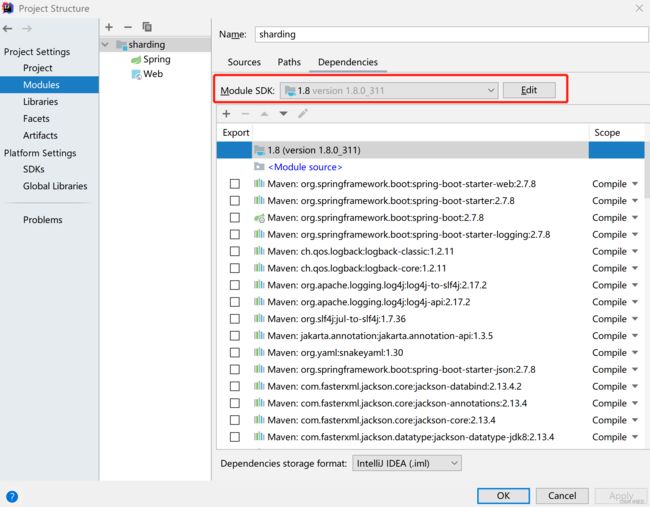
Task: Toggle export for jackson-databind:2.13.4.2
Action: pos(235,386)
